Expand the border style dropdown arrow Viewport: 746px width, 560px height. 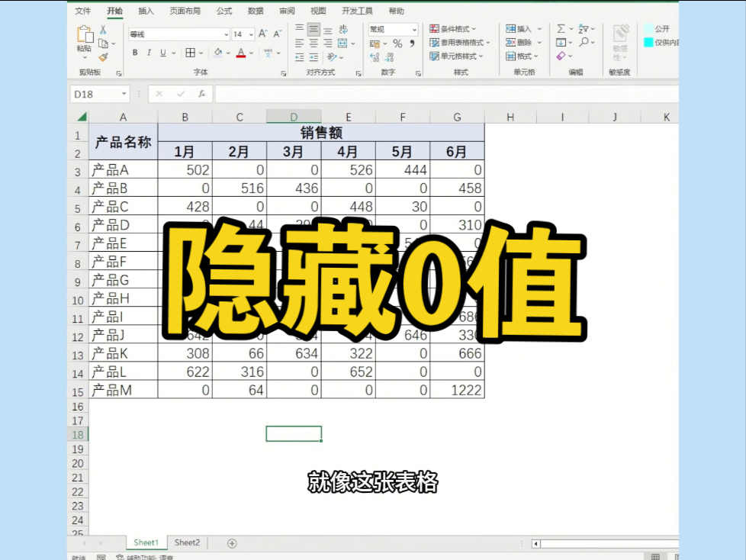pos(201,53)
